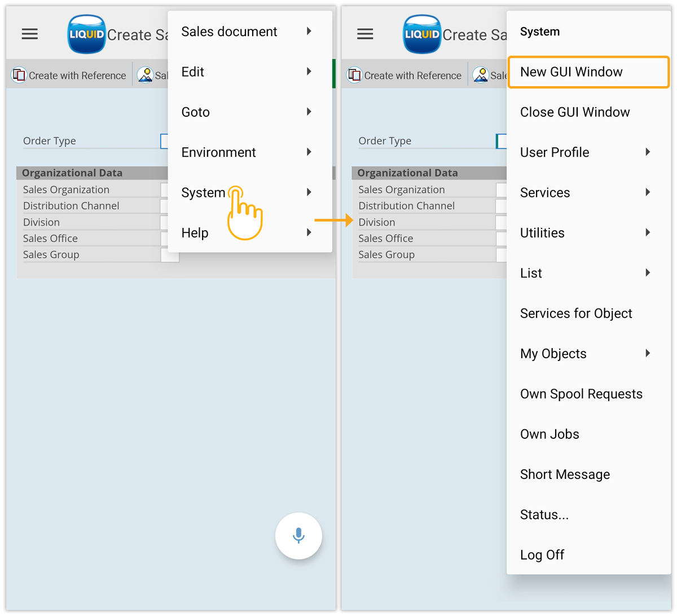
Task: Click Create with Reference icon in left screen
Action: [19, 75]
